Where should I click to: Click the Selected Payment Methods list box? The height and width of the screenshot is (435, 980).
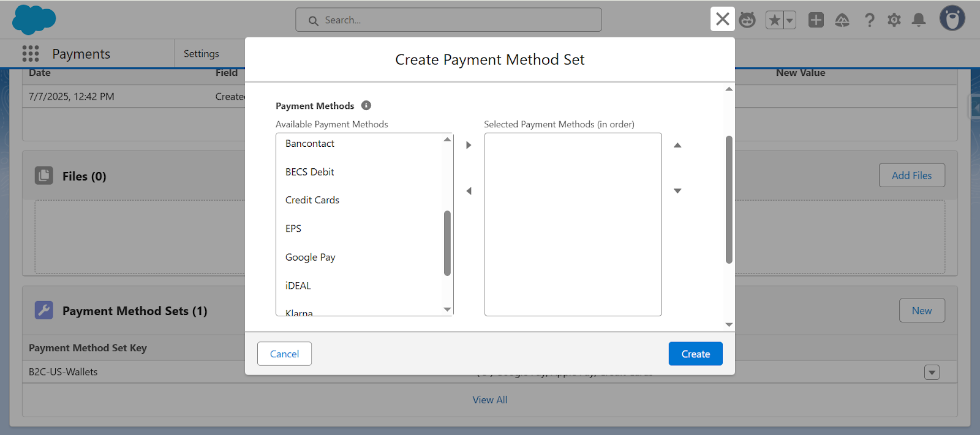point(573,225)
